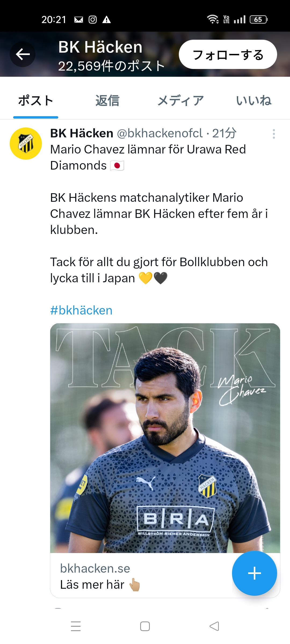290x644 pixels.
Task: Select the ポスト tab
Action: point(36,101)
